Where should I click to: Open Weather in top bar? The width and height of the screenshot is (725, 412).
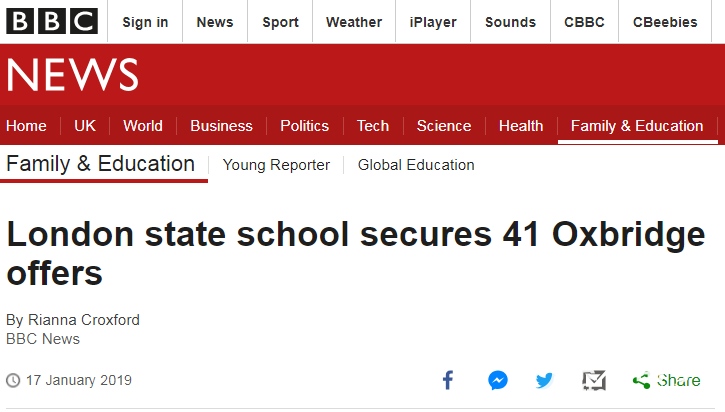354,22
